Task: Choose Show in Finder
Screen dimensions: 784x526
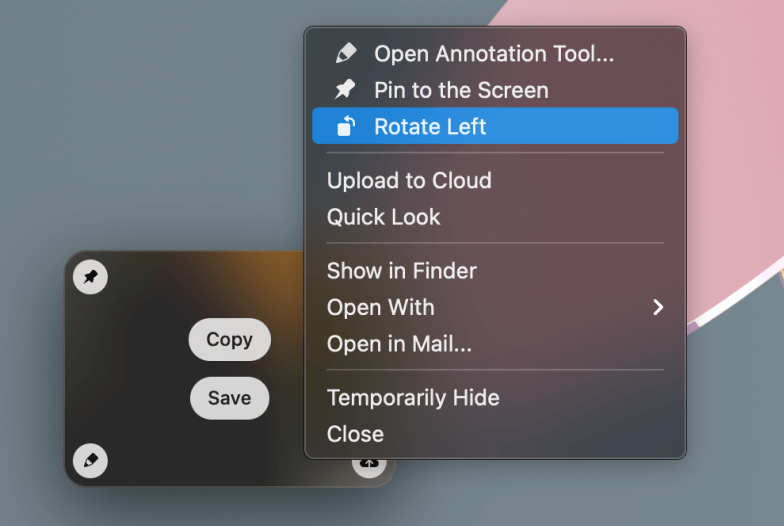Action: tap(402, 271)
